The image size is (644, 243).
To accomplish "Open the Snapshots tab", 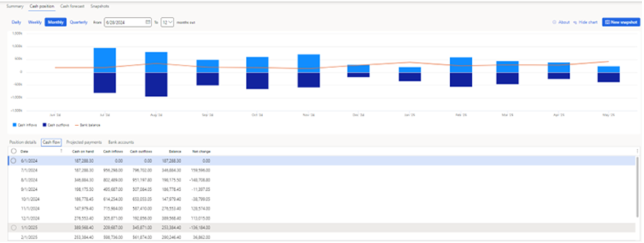I will pos(100,7).
